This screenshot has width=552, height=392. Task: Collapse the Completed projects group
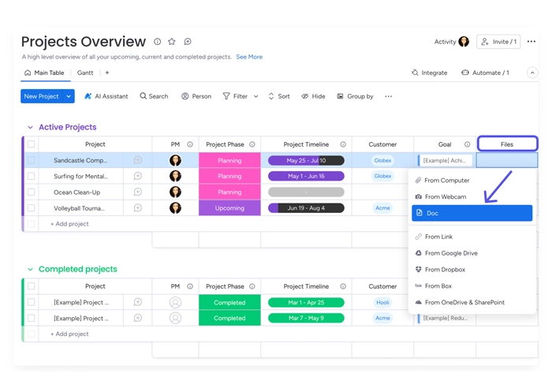pyautogui.click(x=30, y=270)
